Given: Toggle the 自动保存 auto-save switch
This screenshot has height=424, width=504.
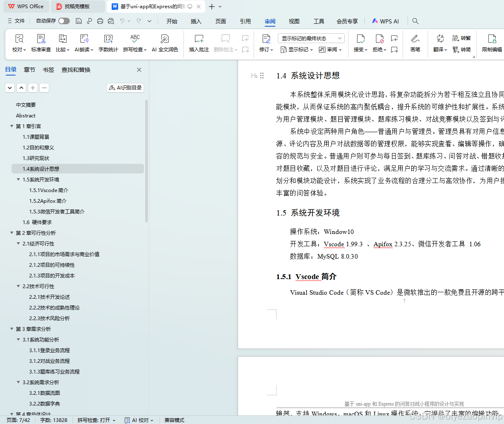Looking at the screenshot, I should point(64,21).
